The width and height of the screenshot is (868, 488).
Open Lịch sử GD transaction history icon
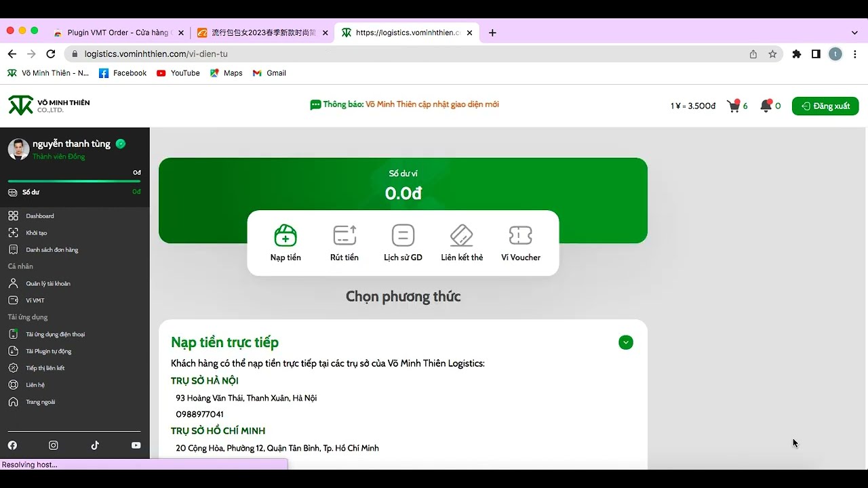403,235
